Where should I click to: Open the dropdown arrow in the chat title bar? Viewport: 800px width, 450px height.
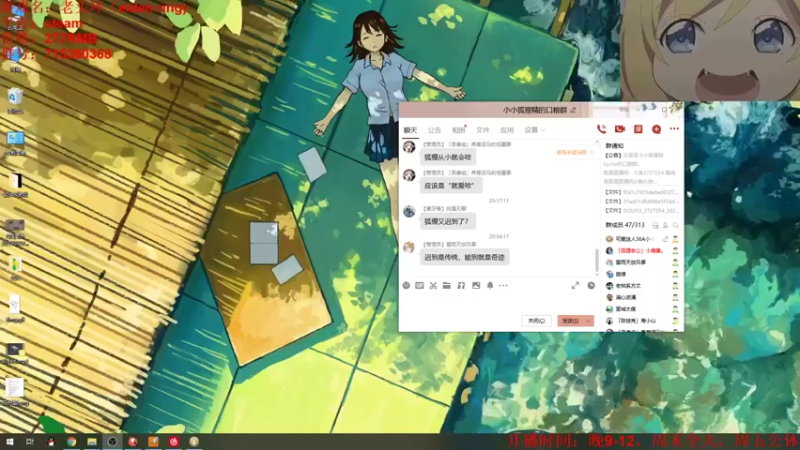pyautogui.click(x=638, y=109)
